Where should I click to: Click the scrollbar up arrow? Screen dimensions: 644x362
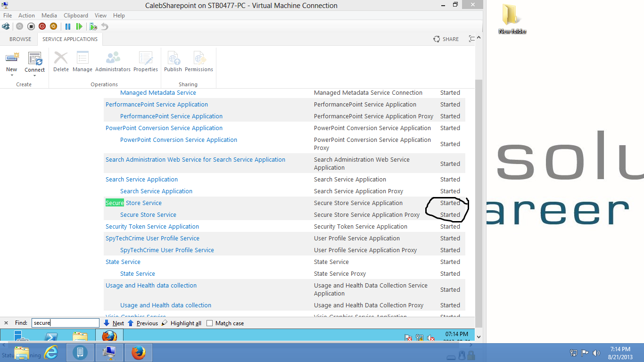tap(479, 38)
